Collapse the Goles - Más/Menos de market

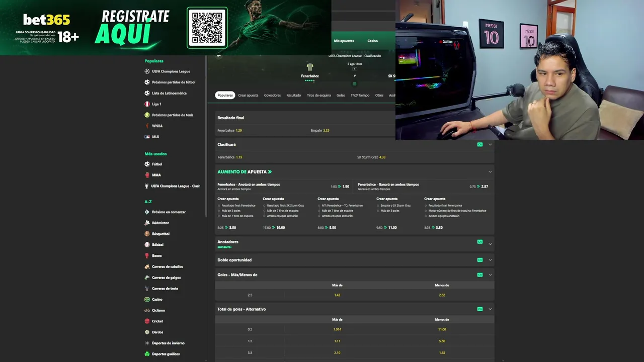(x=490, y=275)
